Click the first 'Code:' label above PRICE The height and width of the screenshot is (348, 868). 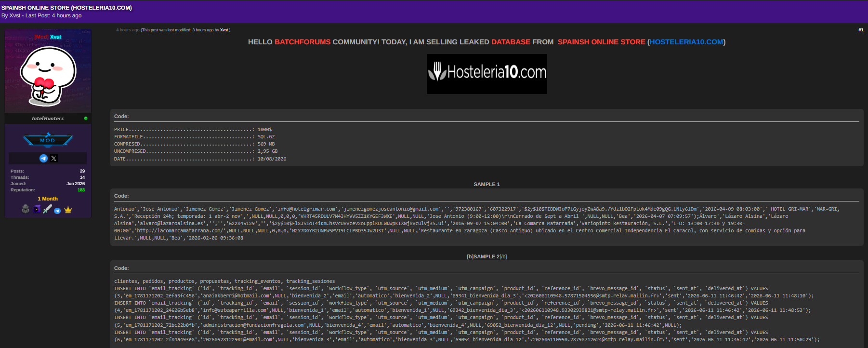click(x=121, y=116)
